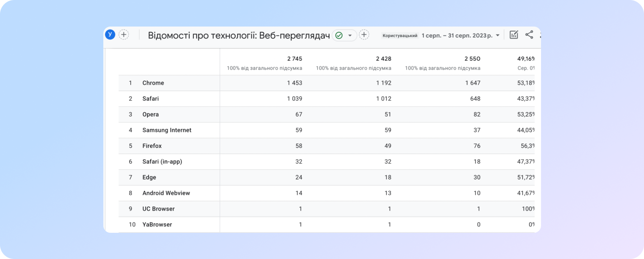Click Safari's value 1 012

click(x=384, y=99)
